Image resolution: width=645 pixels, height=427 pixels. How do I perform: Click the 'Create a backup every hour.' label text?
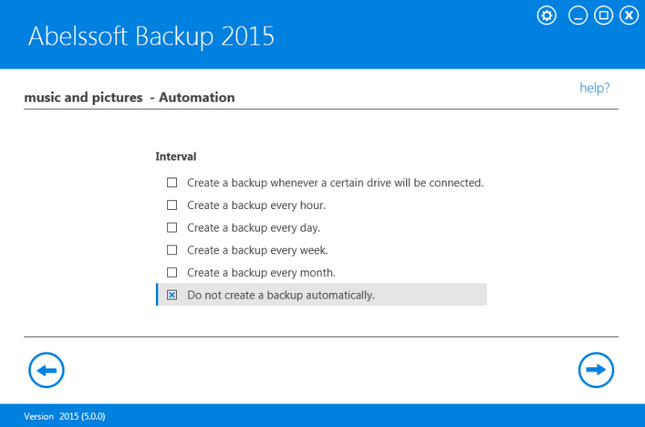(256, 205)
